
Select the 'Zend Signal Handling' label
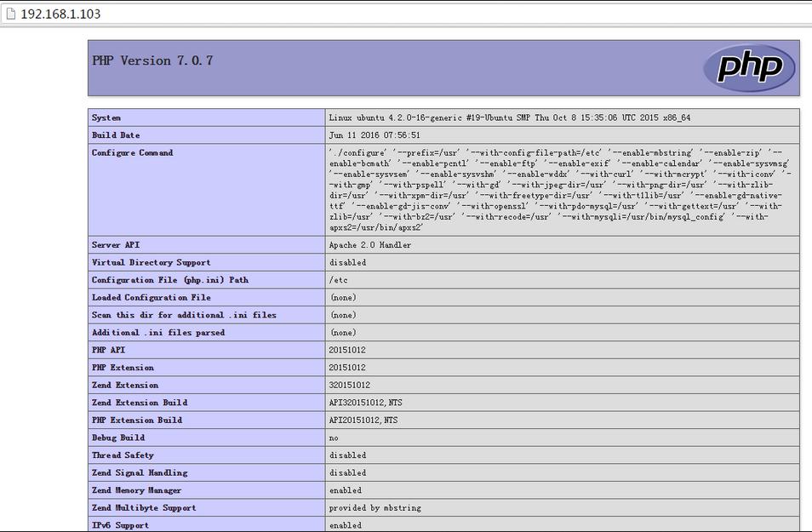(140, 473)
